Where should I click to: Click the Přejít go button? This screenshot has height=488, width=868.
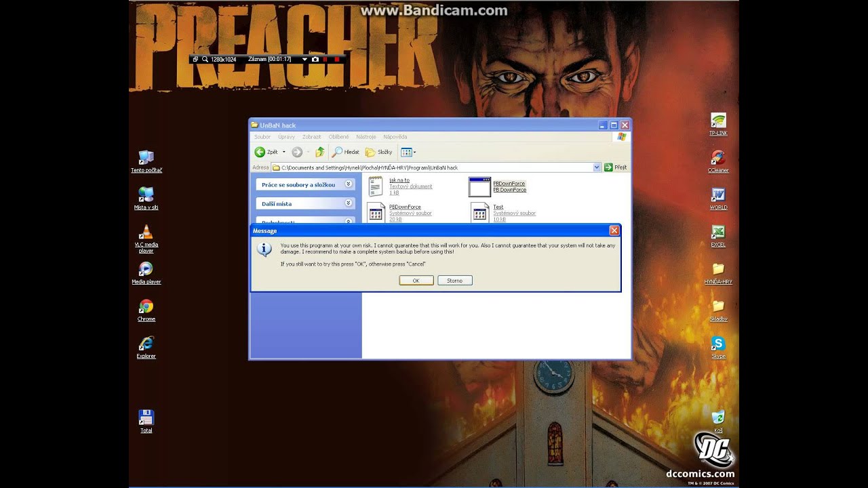coord(616,167)
